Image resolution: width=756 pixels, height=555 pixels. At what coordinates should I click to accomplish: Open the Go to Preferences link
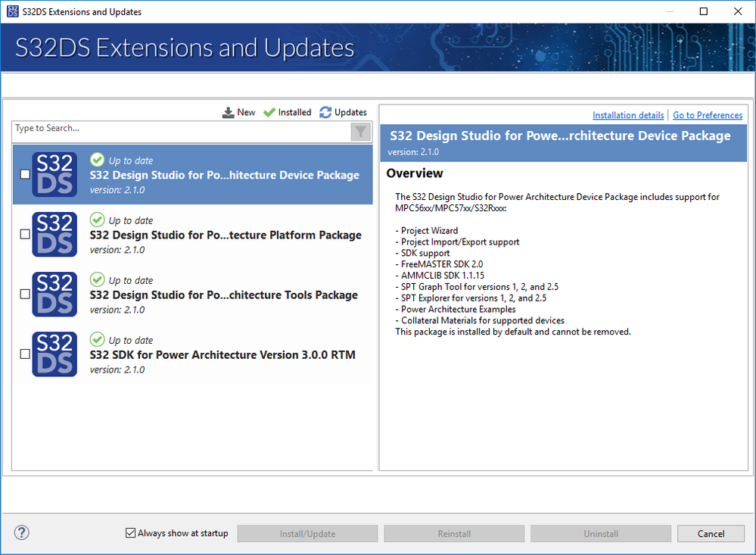click(x=708, y=115)
